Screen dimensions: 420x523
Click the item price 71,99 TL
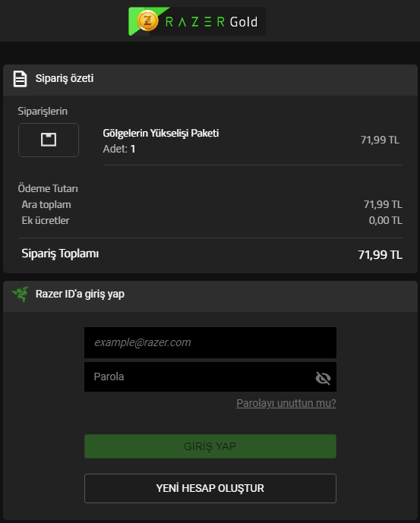tap(380, 140)
